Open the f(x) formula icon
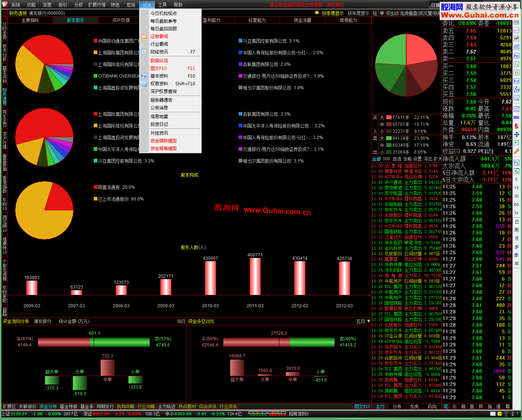Viewport: 522px width, 420px height. [516, 89]
